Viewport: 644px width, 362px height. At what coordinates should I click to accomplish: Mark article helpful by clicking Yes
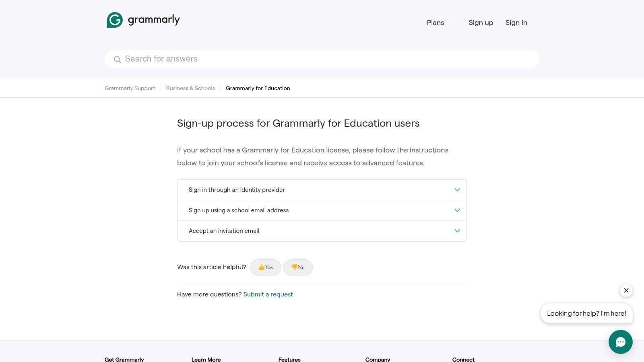point(266,267)
